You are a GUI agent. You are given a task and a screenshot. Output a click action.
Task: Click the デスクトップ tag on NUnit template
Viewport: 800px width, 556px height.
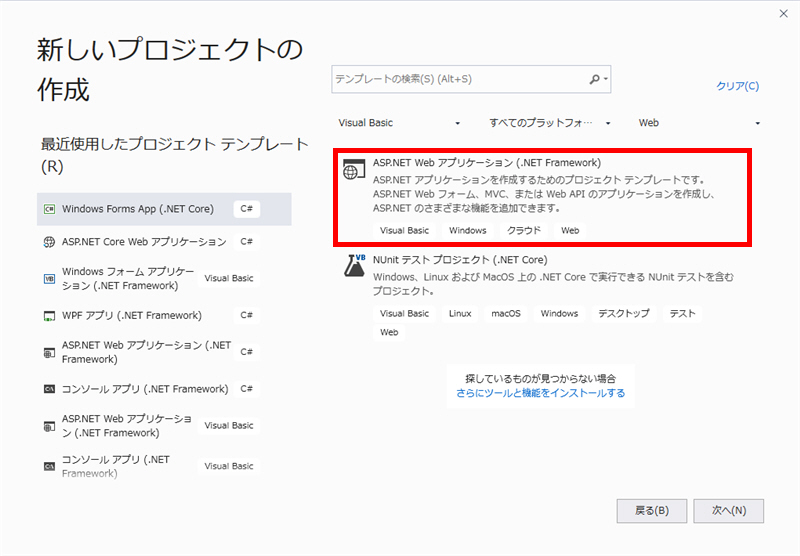point(623,314)
